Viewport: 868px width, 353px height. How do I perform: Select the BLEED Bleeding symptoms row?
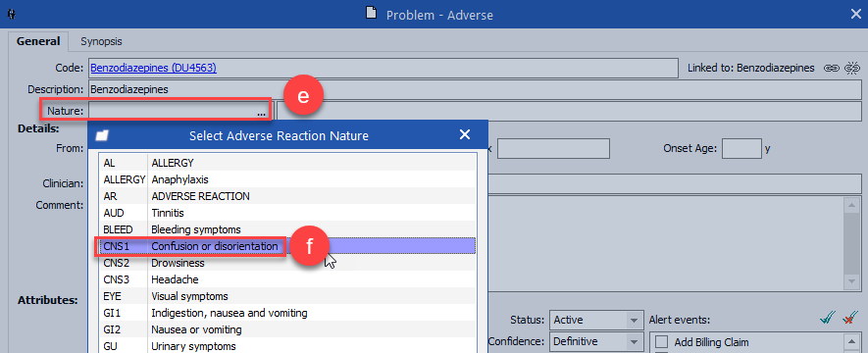coord(287,229)
